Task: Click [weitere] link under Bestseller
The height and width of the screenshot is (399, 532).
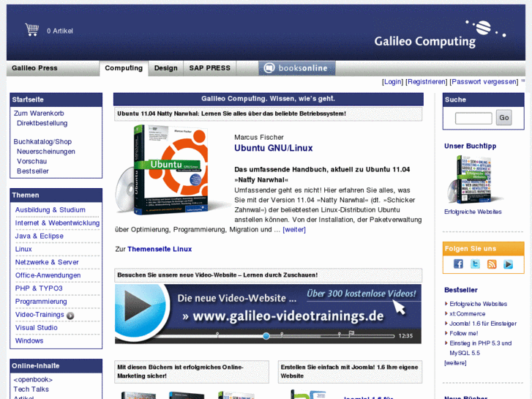Action: (455, 363)
